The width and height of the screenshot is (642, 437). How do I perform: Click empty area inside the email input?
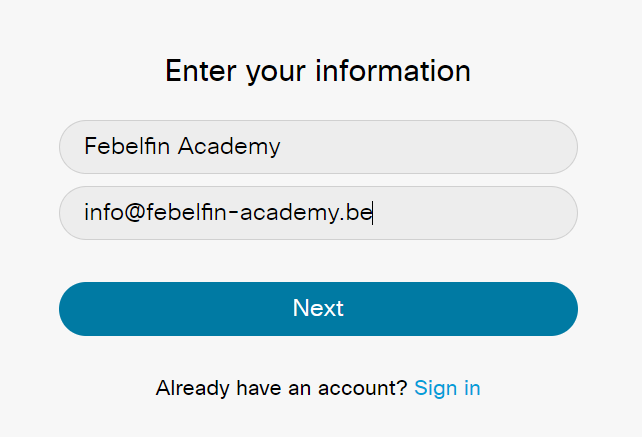[x=471, y=213]
